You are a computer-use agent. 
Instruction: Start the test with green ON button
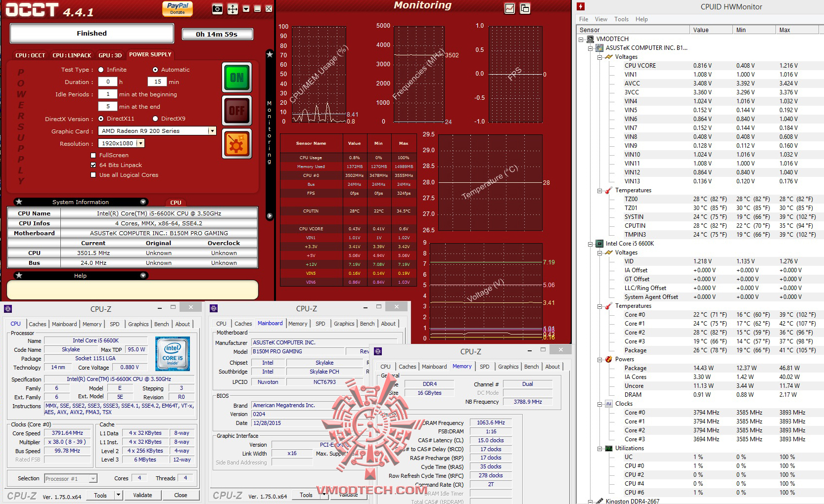click(x=236, y=77)
